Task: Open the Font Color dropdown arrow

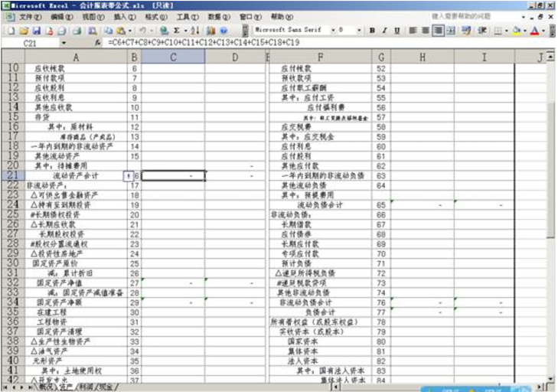Action: pyautogui.click(x=543, y=31)
